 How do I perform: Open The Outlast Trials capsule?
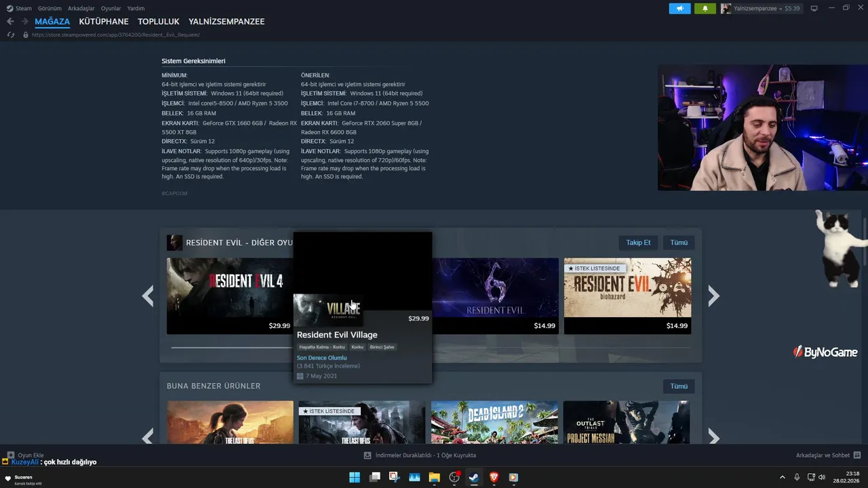[627, 422]
